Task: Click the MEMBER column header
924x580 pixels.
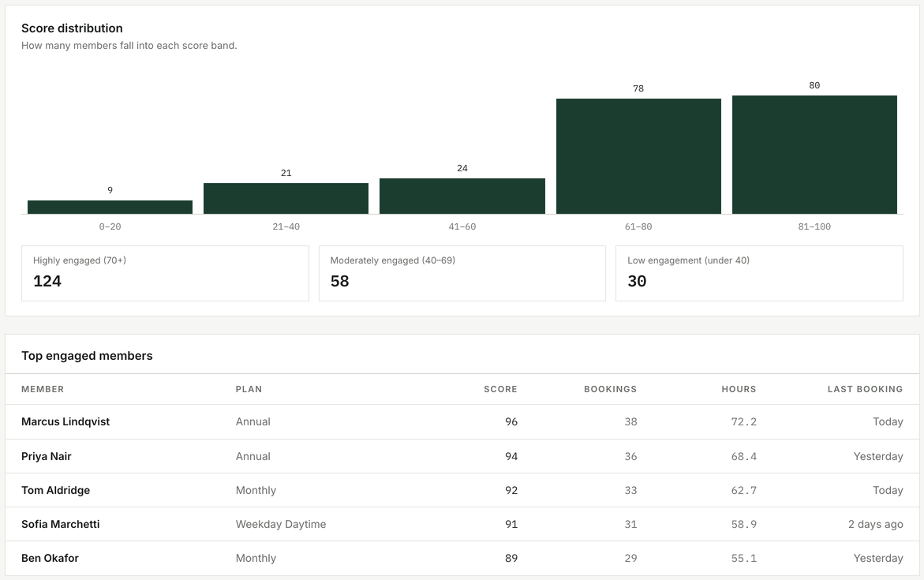Action: point(43,389)
